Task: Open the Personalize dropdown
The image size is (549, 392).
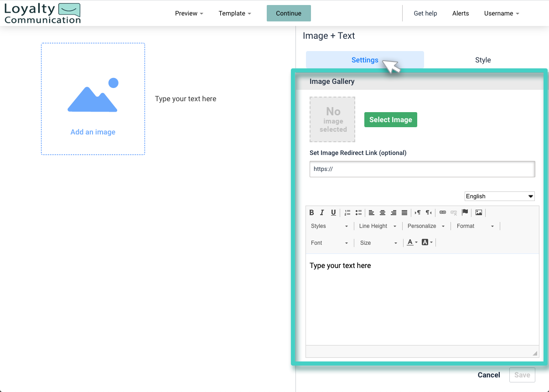Action: (x=425, y=226)
